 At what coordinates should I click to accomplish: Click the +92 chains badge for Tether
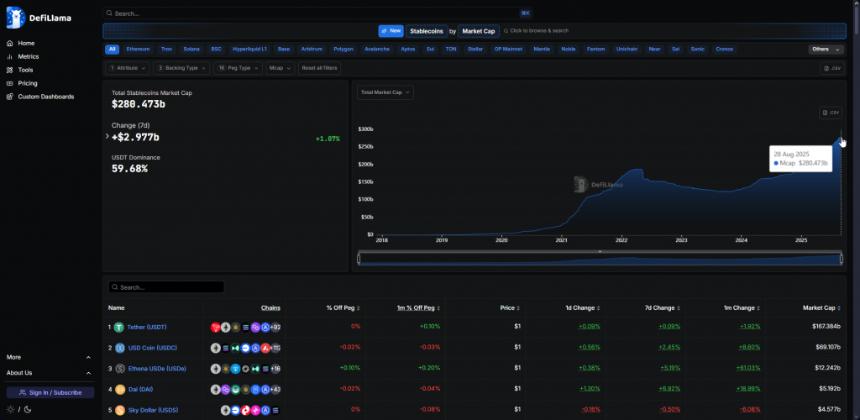coord(276,327)
